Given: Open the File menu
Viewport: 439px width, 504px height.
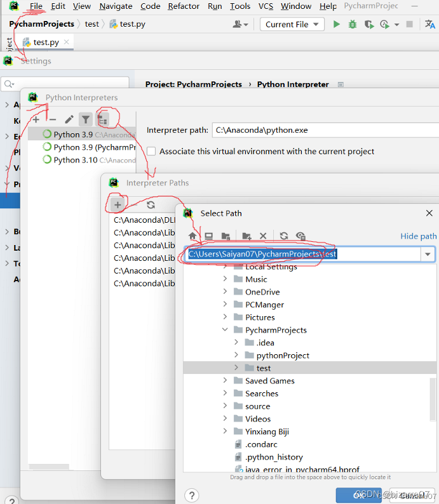Looking at the screenshot, I should (36, 6).
